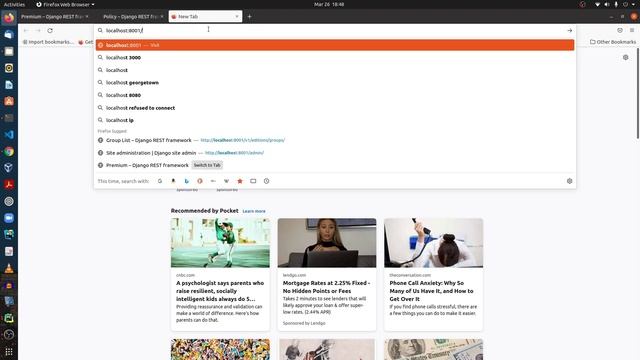Search with DuckDuckGo engine icon
640x360 pixels.
(x=200, y=181)
